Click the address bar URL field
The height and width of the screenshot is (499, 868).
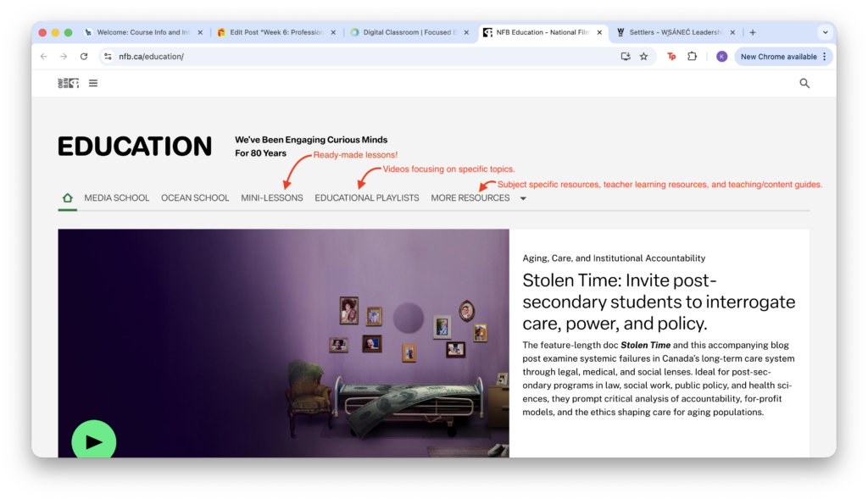339,57
